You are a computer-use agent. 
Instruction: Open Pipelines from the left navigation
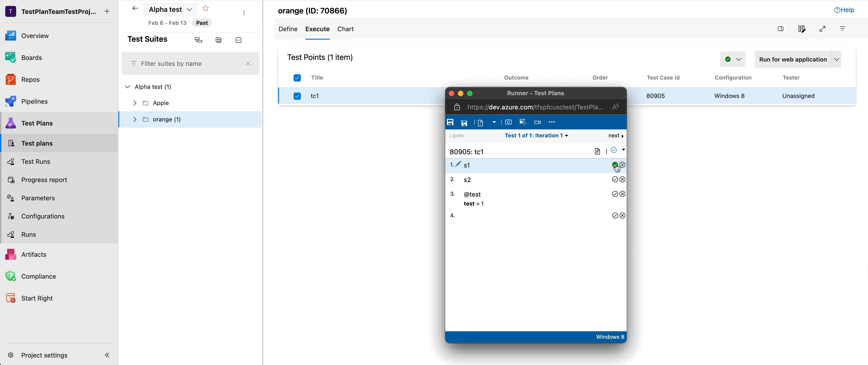(35, 101)
